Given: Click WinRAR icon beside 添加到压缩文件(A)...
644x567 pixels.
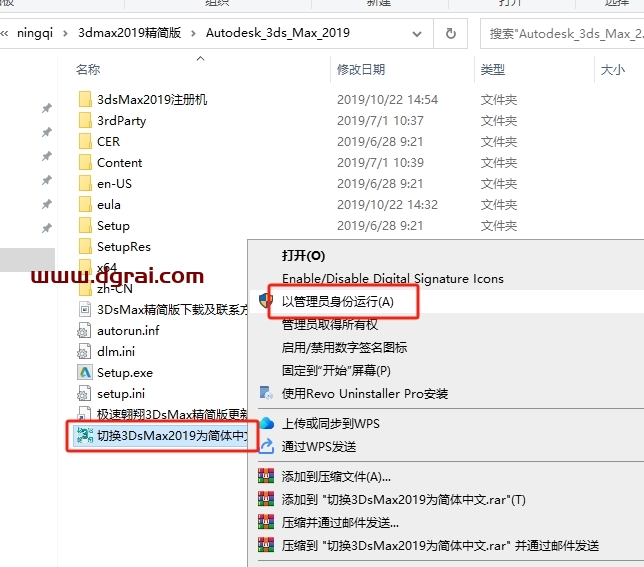Looking at the screenshot, I should tap(266, 476).
